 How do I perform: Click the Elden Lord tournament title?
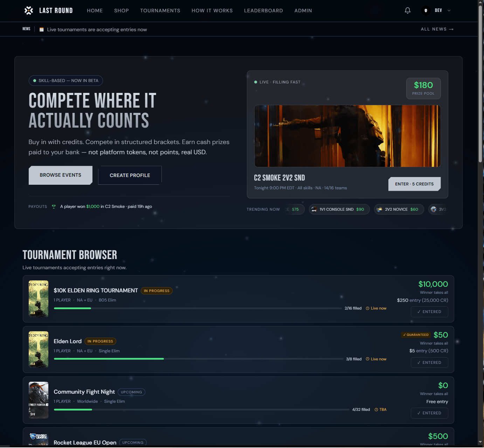point(68,341)
